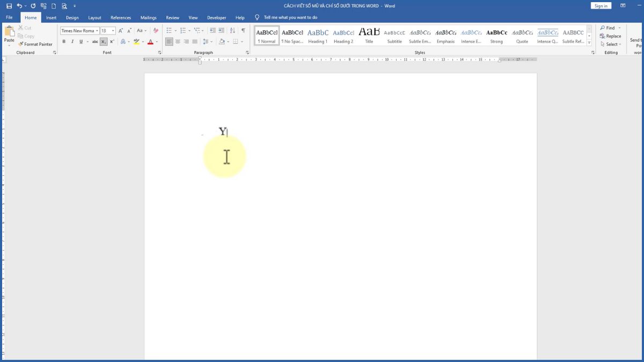Click the Ribbon Display Options icon

tap(623, 6)
